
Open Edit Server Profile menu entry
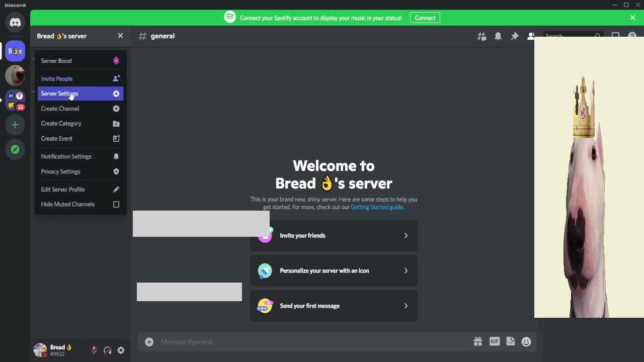(x=80, y=190)
